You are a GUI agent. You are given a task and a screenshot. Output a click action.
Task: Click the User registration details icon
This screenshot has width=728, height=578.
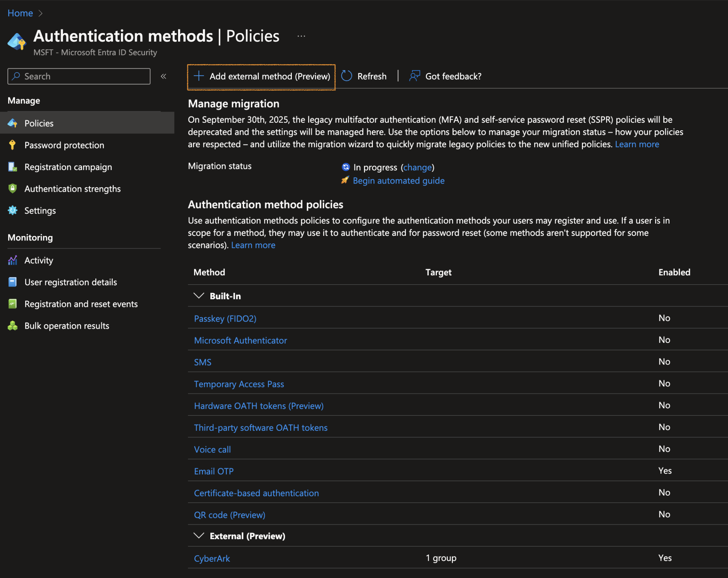pos(12,282)
